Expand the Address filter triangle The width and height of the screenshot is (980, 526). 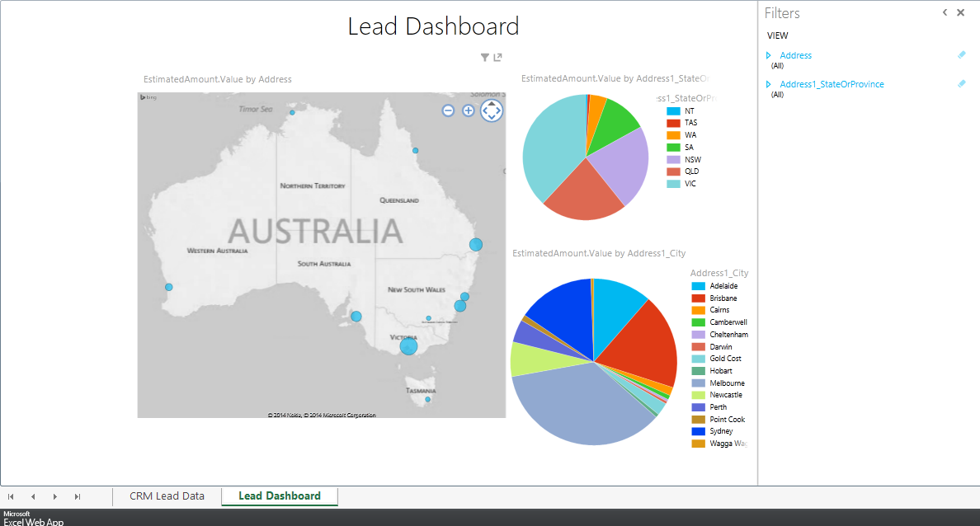[769, 56]
